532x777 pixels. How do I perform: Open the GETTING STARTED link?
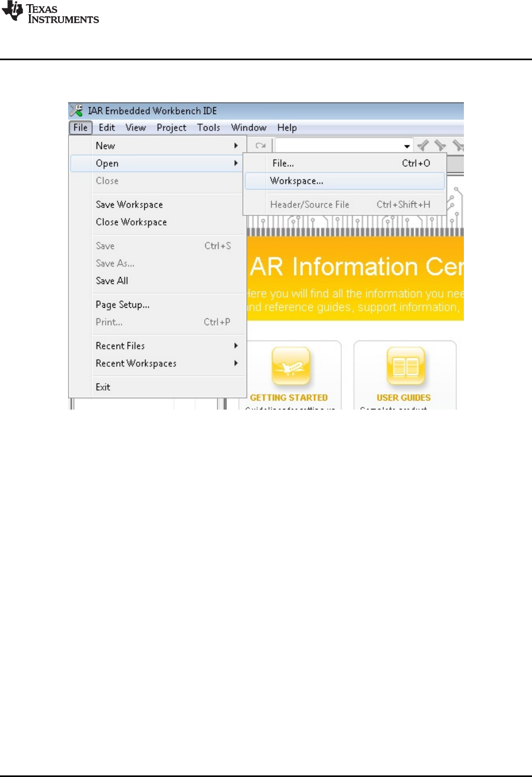point(289,397)
